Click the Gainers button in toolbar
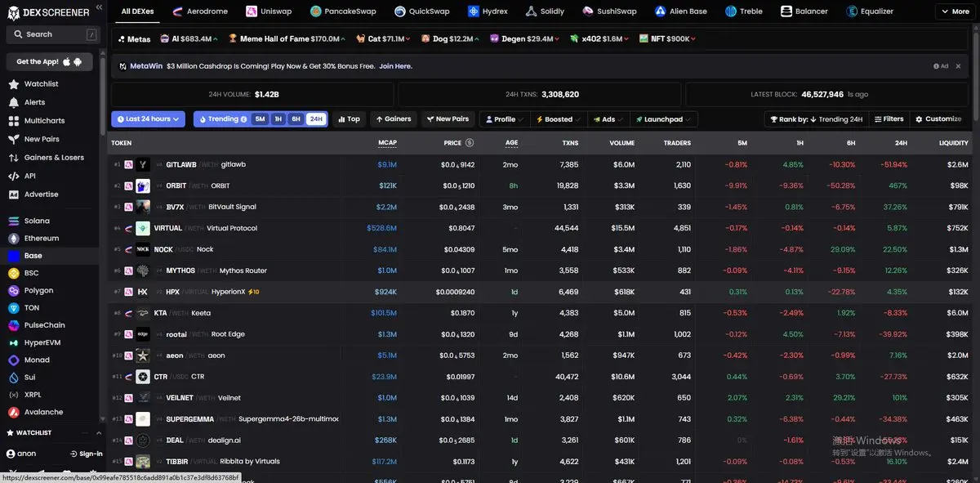The width and height of the screenshot is (980, 483). [393, 119]
